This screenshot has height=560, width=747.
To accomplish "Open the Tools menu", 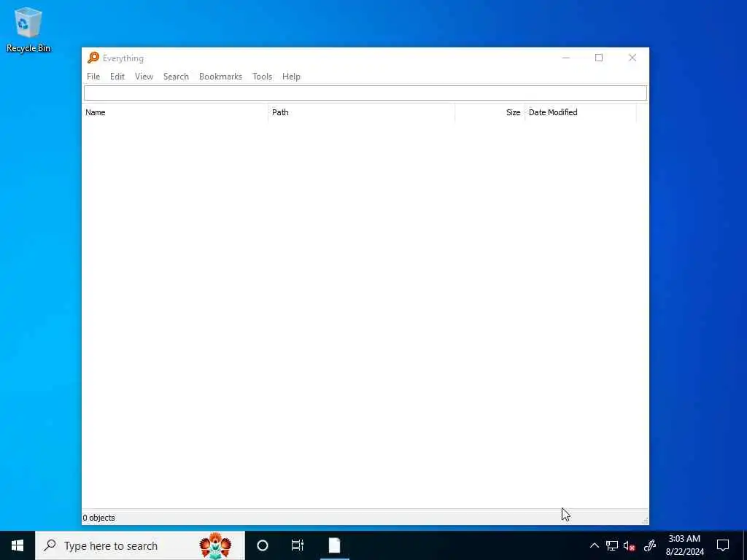I will tap(262, 76).
